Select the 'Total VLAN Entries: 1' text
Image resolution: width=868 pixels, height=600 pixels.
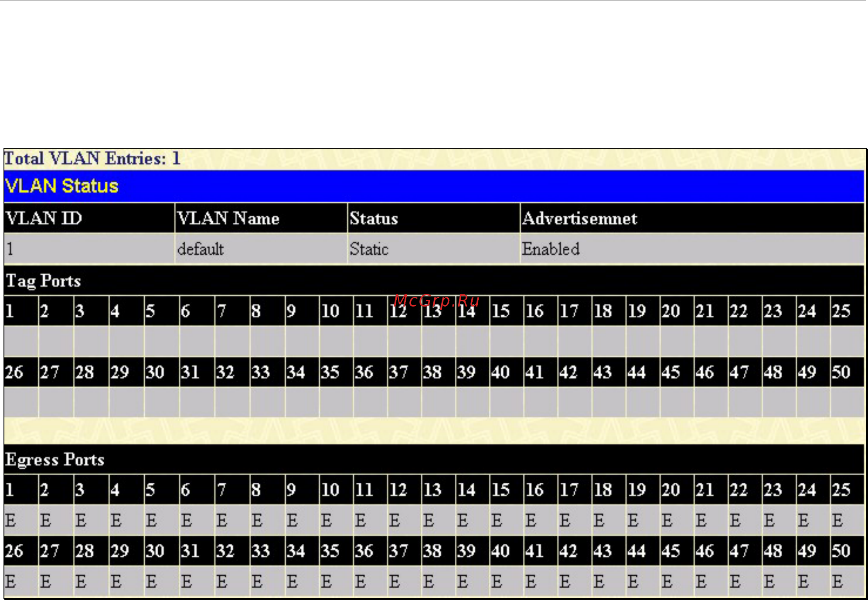click(x=92, y=158)
